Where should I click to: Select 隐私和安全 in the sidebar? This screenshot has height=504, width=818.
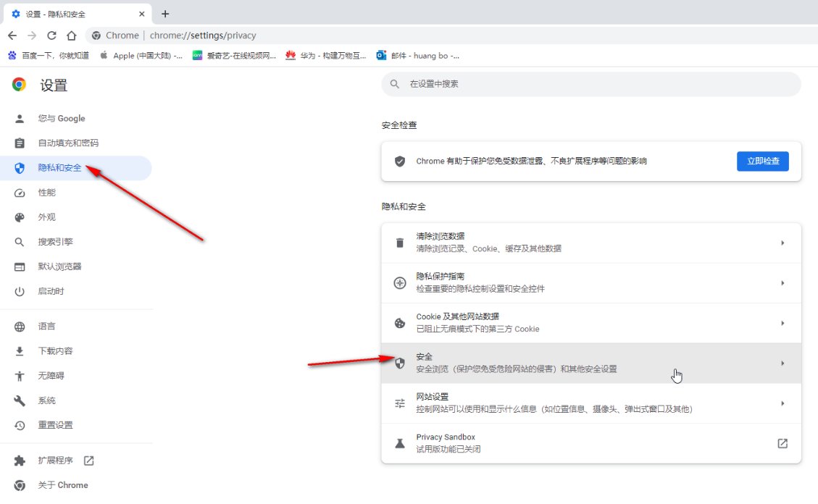click(x=75, y=168)
